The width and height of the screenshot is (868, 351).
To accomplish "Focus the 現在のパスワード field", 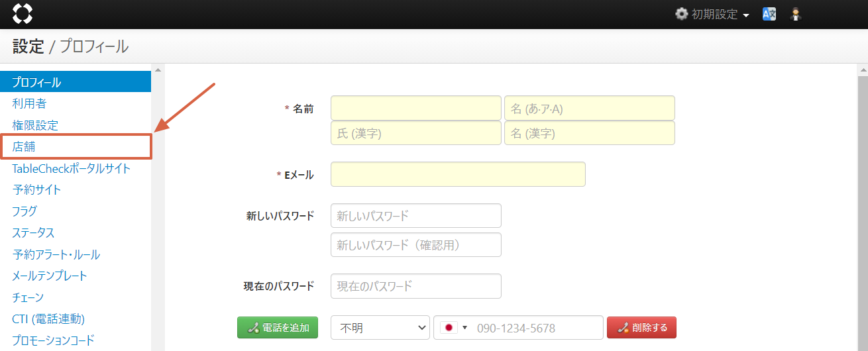I will (x=415, y=286).
